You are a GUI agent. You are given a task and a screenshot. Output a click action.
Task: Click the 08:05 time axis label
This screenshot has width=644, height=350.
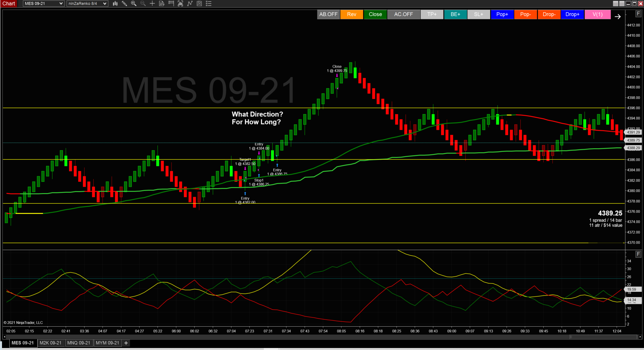(341, 331)
